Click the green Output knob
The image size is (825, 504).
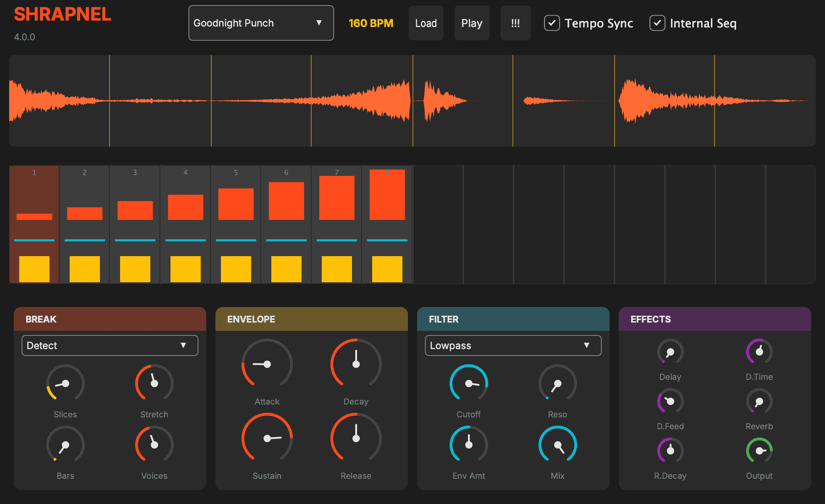pyautogui.click(x=759, y=451)
